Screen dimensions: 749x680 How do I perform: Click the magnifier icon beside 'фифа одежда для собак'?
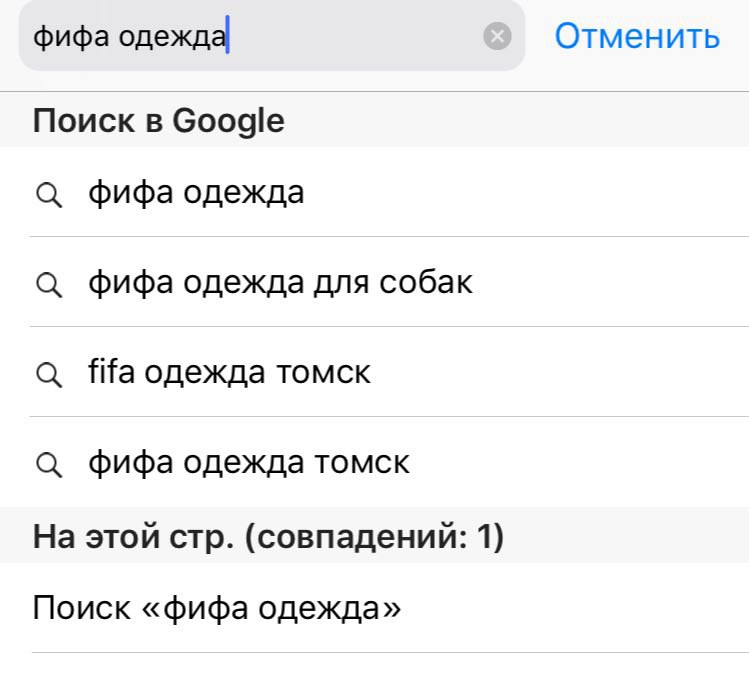click(49, 285)
